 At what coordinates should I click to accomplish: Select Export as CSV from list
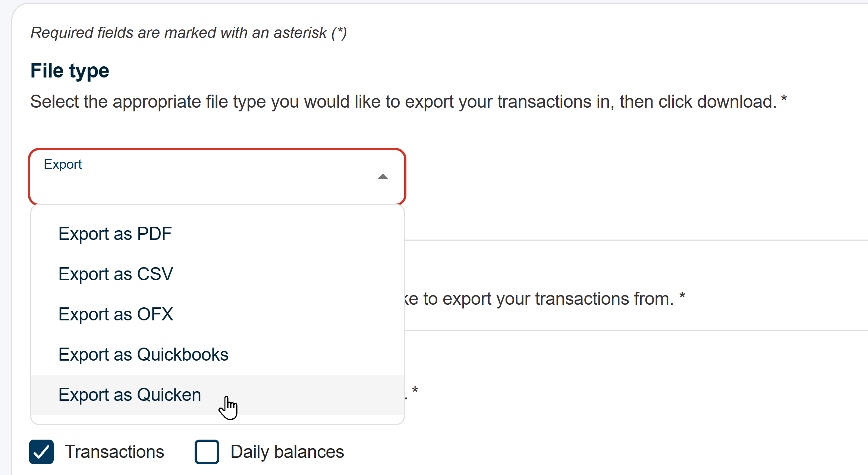tap(116, 274)
